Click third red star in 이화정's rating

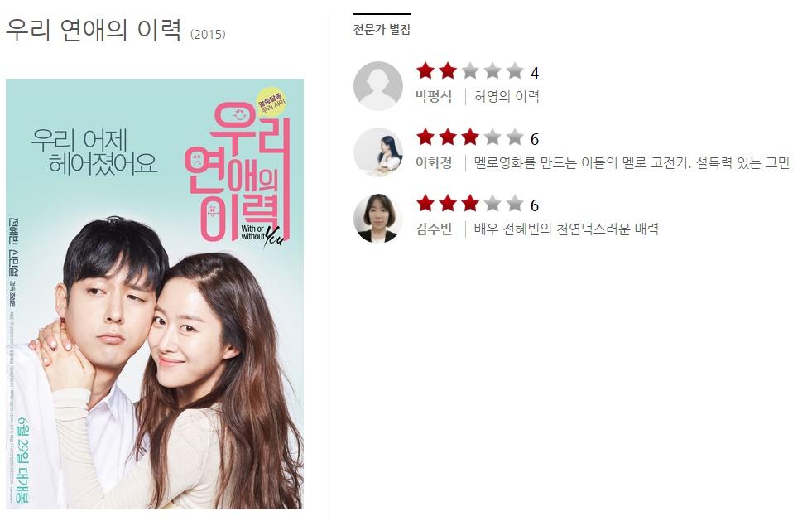469,137
